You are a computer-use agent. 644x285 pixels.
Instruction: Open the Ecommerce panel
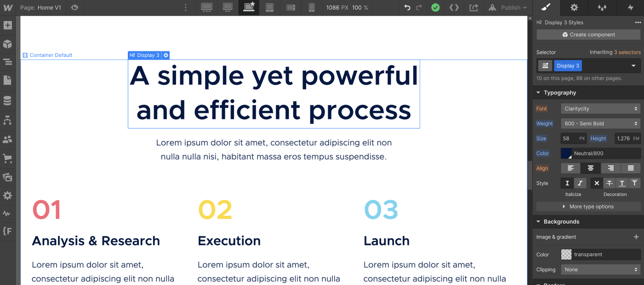tap(7, 158)
